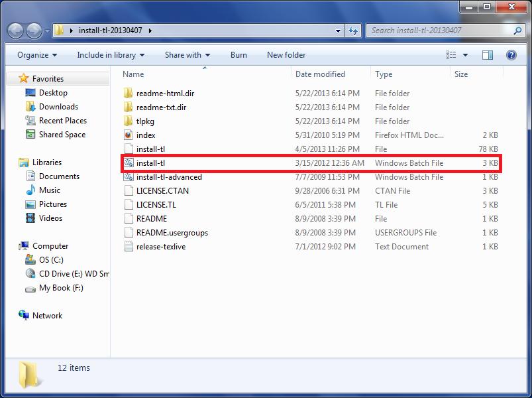Click the Favorites star icon
532x398 pixels.
pos(23,78)
